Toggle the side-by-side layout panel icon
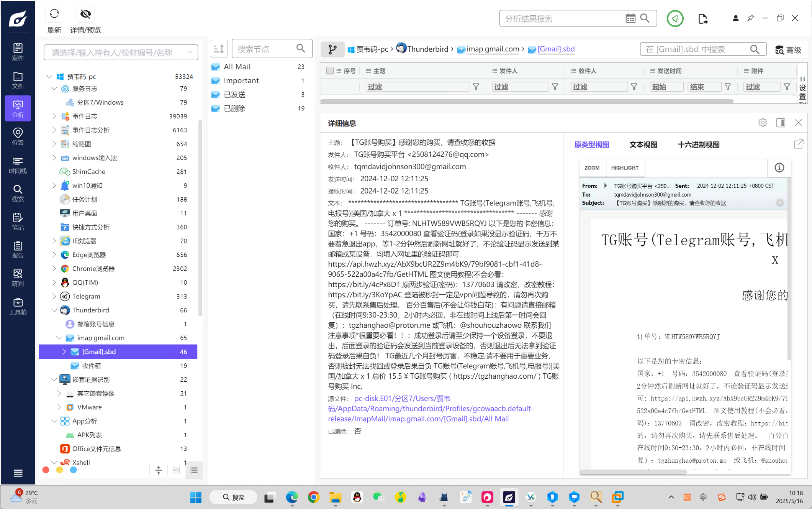The width and height of the screenshot is (812, 509). (780, 123)
